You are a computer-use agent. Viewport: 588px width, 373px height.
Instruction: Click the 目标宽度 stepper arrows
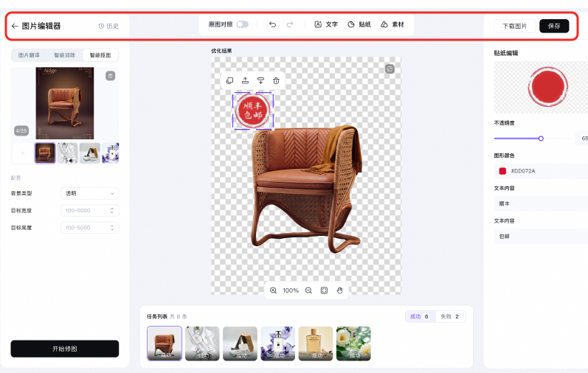tap(111, 211)
